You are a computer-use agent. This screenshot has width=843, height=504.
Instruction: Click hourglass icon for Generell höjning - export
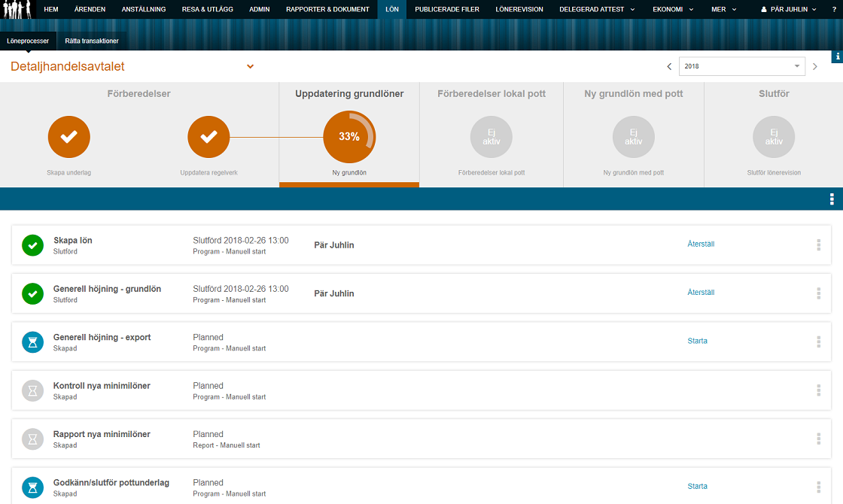[x=33, y=342]
